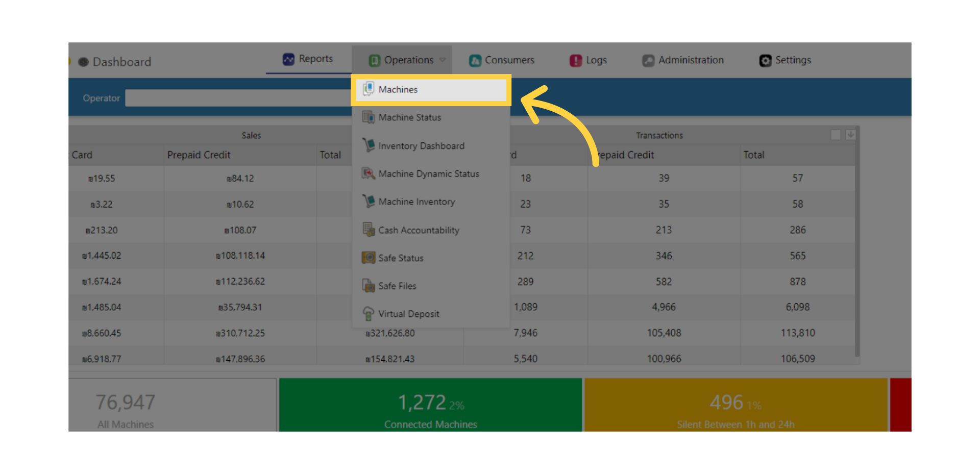Open Inventory Dashboard via its icon

(368, 146)
